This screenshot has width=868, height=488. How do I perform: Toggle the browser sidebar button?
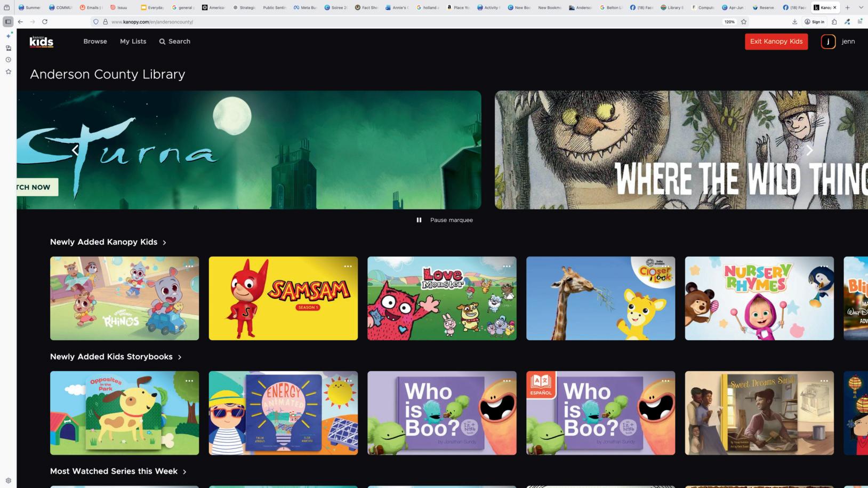tap(8, 22)
